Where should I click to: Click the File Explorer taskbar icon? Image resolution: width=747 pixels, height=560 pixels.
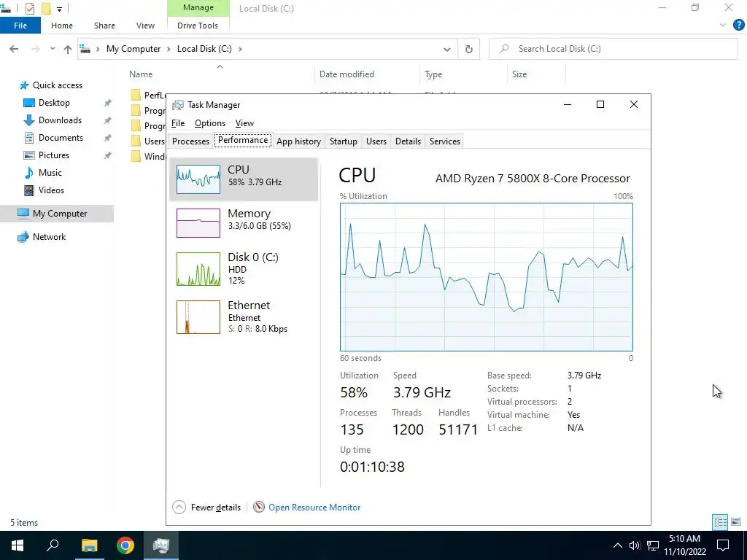coord(89,545)
